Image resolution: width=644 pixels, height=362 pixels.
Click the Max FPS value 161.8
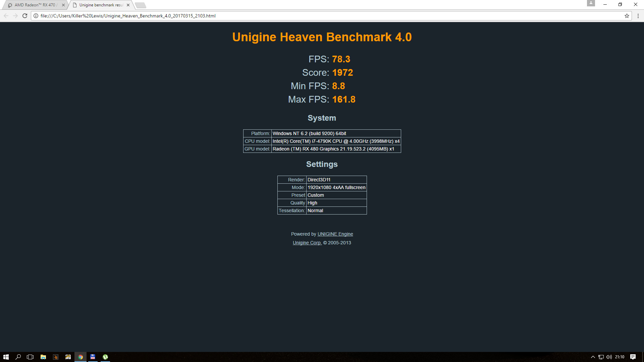(344, 100)
